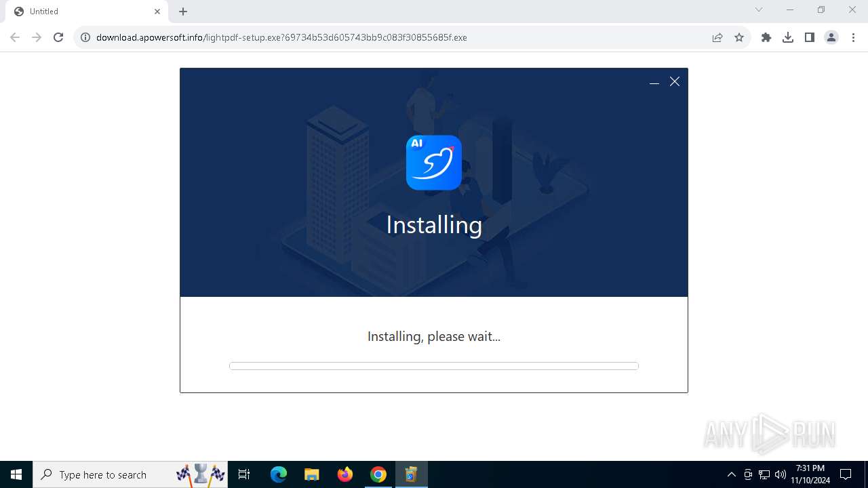Minimize the LightPDF installer dialog

click(x=654, y=82)
